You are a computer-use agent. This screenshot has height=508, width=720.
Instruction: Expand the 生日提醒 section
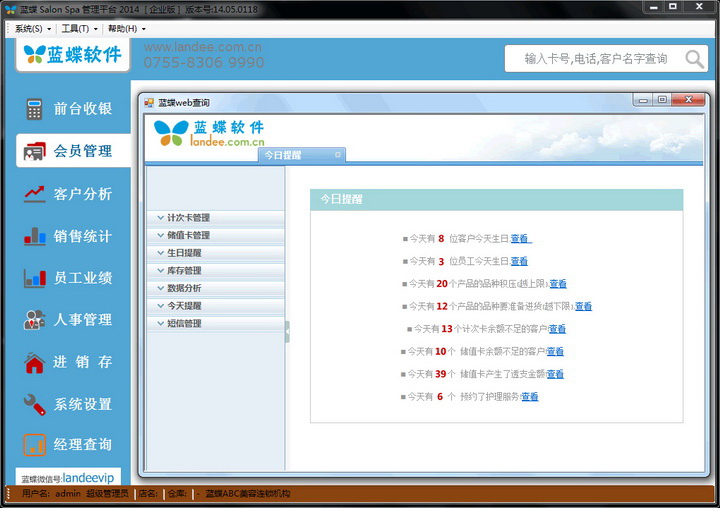[x=215, y=253]
